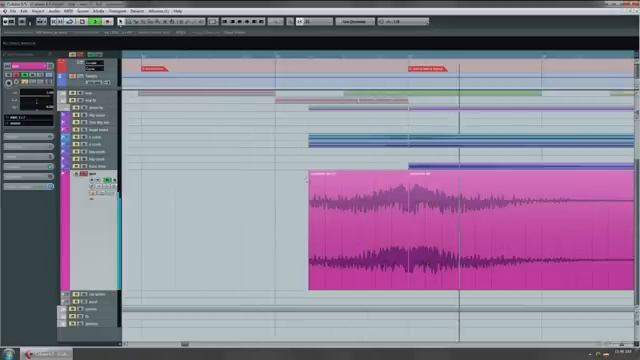This screenshot has height=360, width=640.
Task: Adjust the Inspector pan control
Action: (37, 100)
